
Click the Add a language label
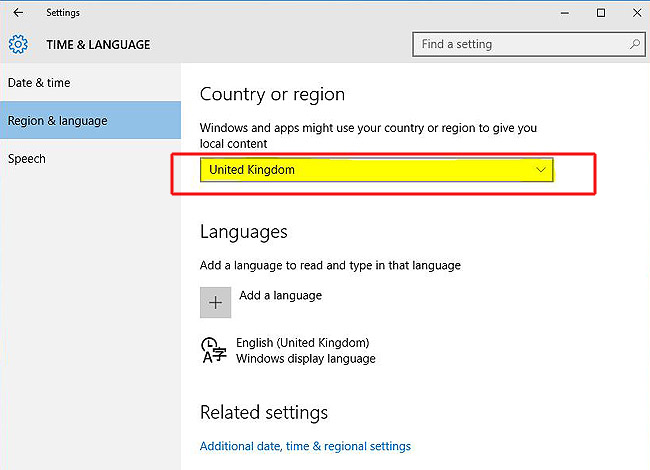280,296
